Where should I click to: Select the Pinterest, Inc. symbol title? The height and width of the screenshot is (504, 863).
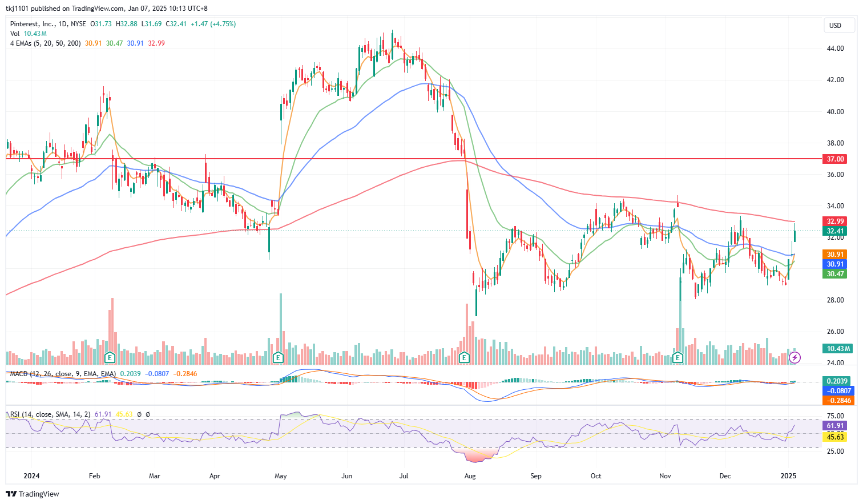click(x=33, y=24)
